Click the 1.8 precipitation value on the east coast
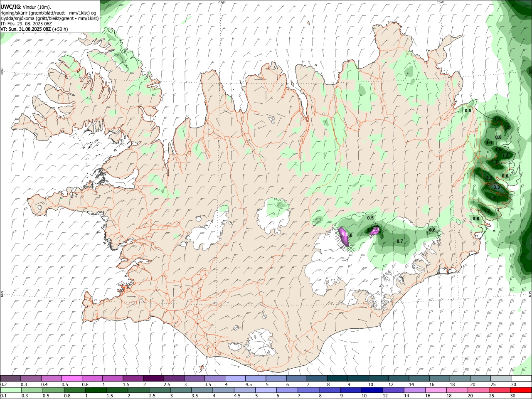Image resolution: width=532 pixels, height=399 pixels. (x=506, y=156)
